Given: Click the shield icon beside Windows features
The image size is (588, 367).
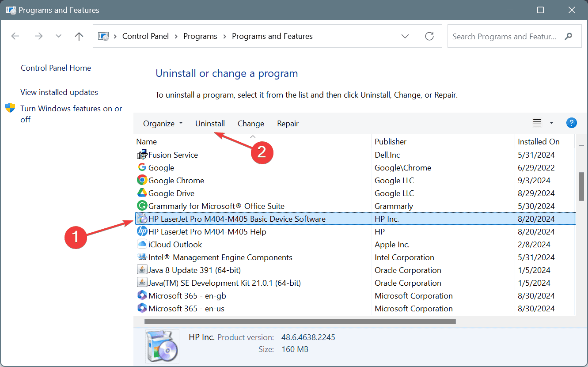Looking at the screenshot, I should click(10, 108).
